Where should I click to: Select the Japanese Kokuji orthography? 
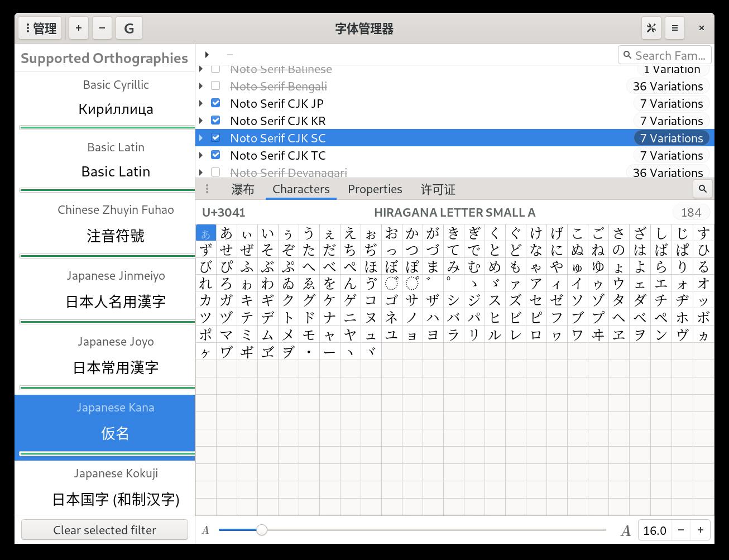point(104,487)
